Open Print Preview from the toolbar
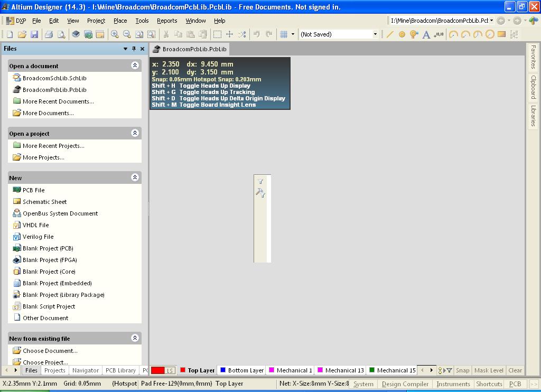Screen dimensions: 541x392 click(61, 34)
